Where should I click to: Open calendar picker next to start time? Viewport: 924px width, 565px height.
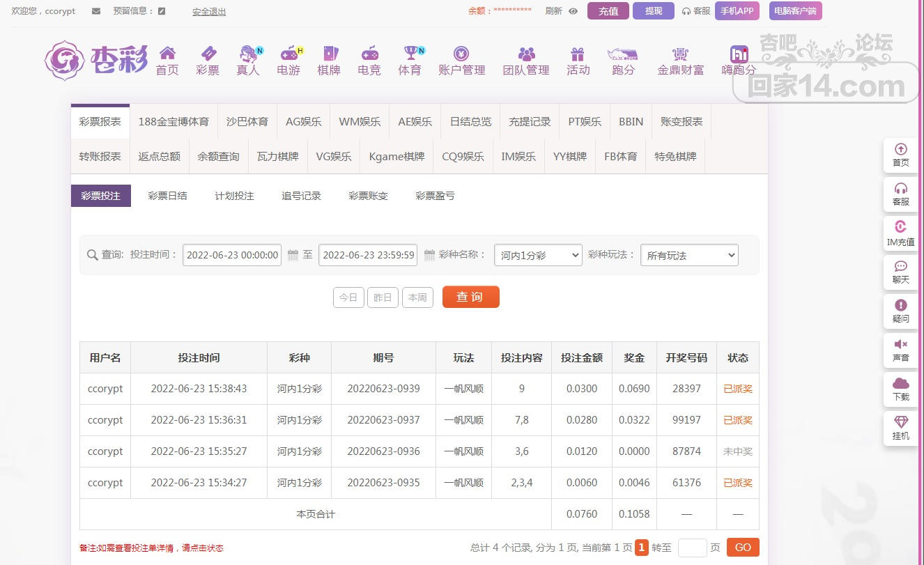(x=293, y=255)
